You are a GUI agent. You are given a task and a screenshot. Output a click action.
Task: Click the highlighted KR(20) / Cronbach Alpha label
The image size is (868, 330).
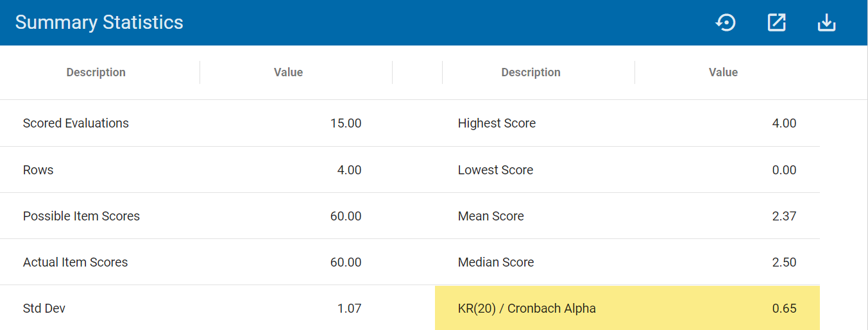(527, 308)
